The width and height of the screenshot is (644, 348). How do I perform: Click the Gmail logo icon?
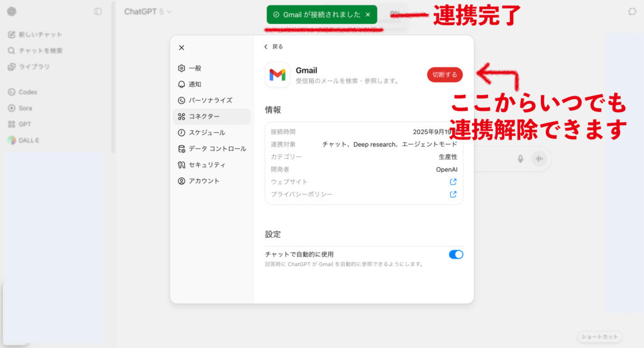277,75
